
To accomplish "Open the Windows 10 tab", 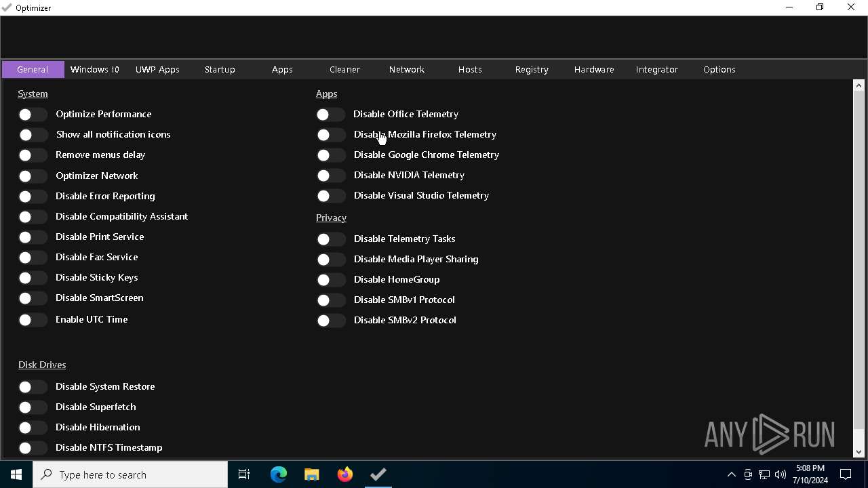I will pyautogui.click(x=95, y=69).
